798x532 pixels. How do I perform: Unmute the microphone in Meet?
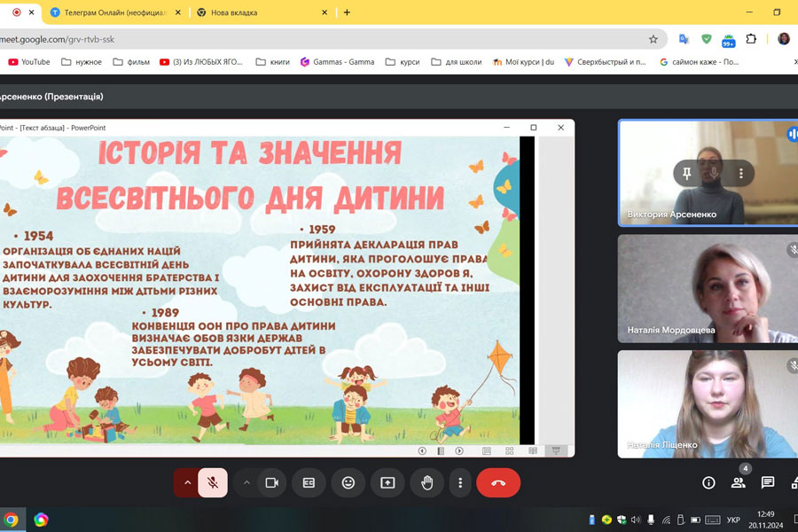(x=213, y=482)
